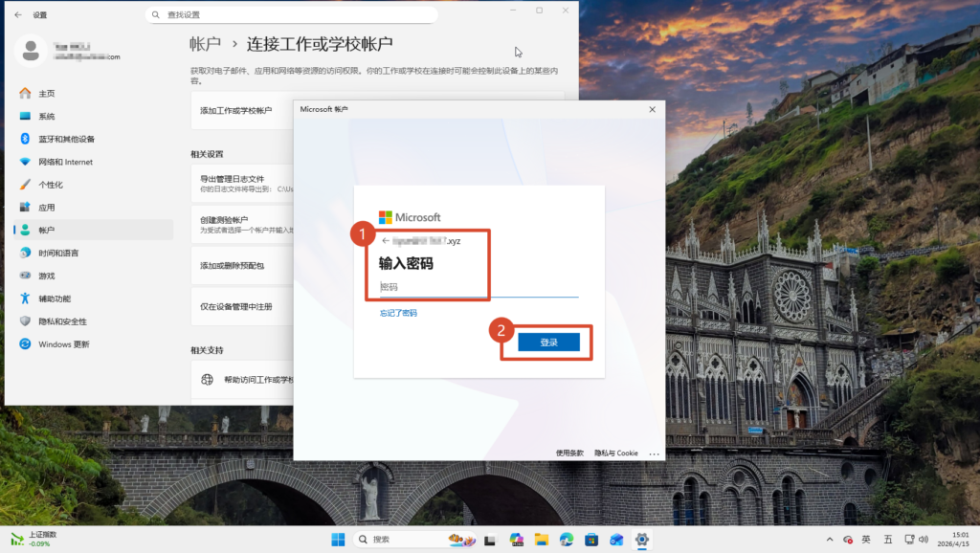Open the 隐私与 Cookie link

[x=616, y=453]
